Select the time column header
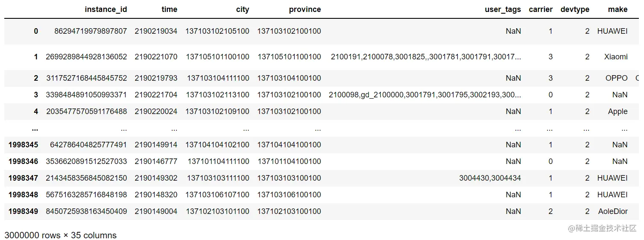Viewport: 644px width, 240px height. [x=169, y=9]
